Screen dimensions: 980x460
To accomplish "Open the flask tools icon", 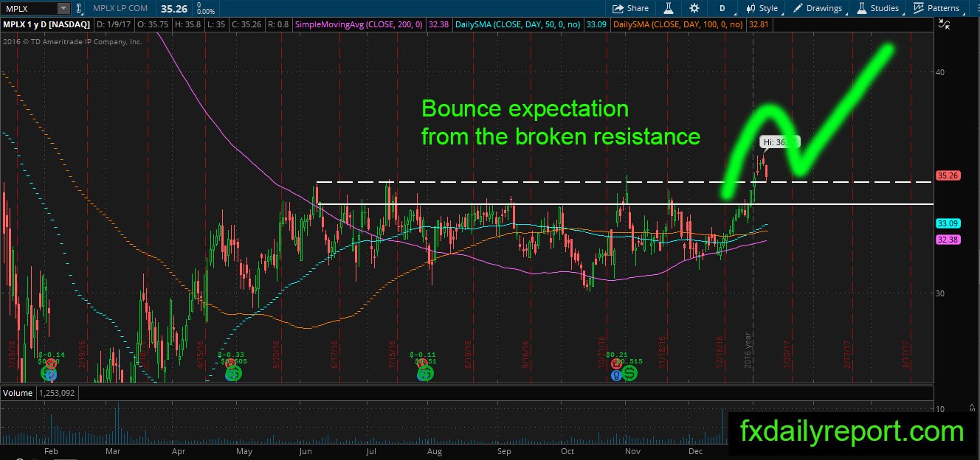I will point(669,8).
